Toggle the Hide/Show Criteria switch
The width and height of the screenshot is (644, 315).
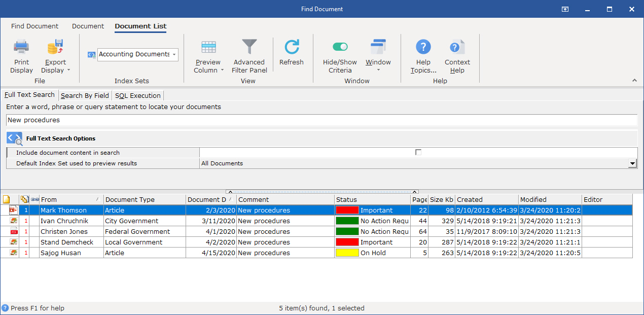pos(340,47)
